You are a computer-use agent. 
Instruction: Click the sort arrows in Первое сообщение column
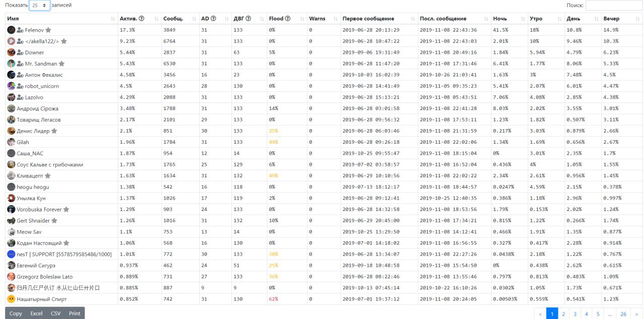coord(413,19)
